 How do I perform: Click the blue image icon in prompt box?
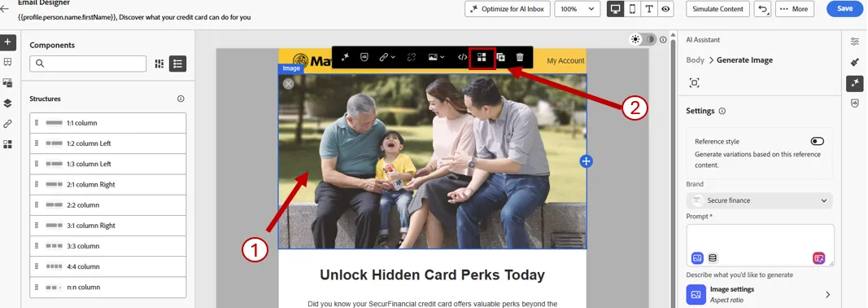pos(697,258)
